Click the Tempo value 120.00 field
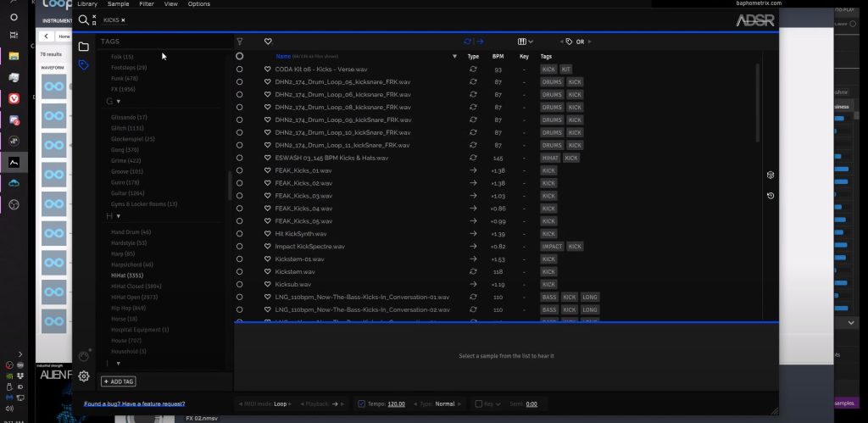Image resolution: width=868 pixels, height=423 pixels. click(396, 404)
